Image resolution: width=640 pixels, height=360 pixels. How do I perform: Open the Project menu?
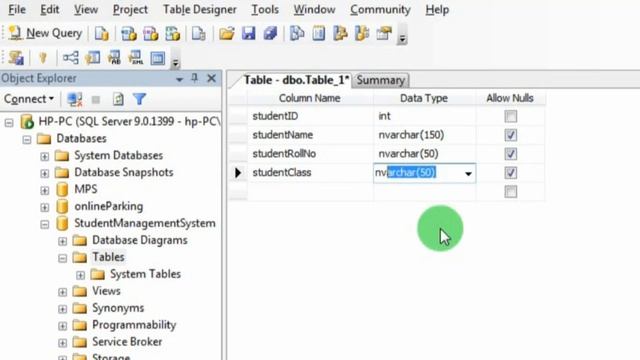tap(130, 9)
